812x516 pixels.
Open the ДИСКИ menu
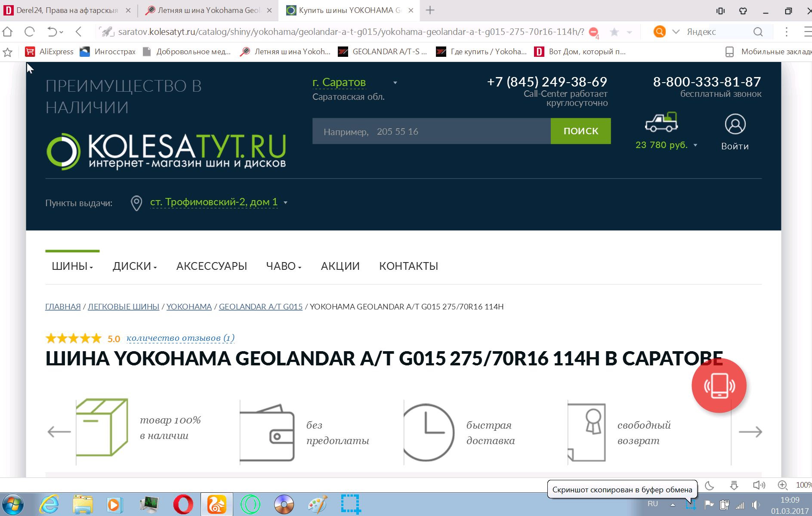tap(135, 266)
